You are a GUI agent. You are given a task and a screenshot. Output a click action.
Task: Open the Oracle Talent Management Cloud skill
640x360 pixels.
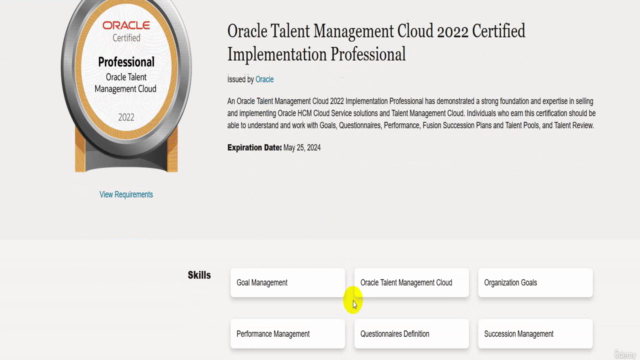click(411, 282)
